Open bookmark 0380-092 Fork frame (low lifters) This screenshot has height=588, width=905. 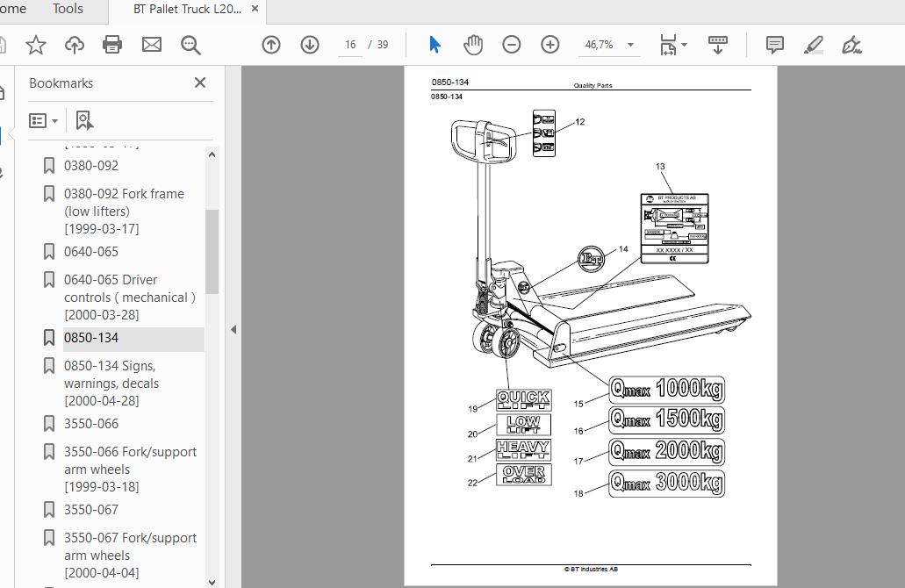[x=124, y=212]
